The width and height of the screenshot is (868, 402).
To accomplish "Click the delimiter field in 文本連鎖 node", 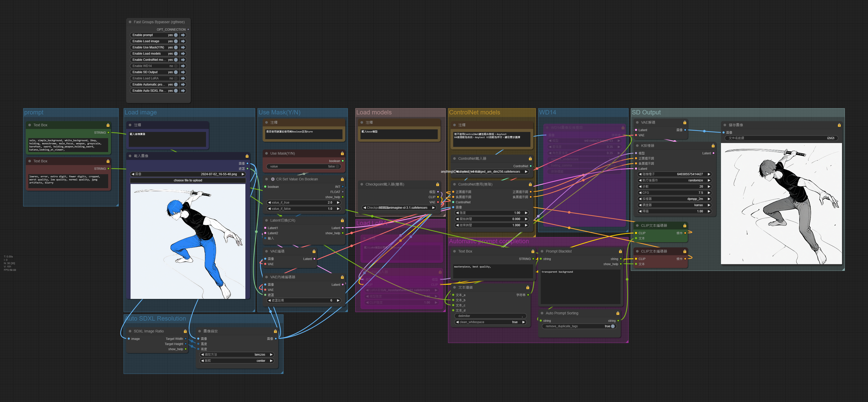I will 490,316.
